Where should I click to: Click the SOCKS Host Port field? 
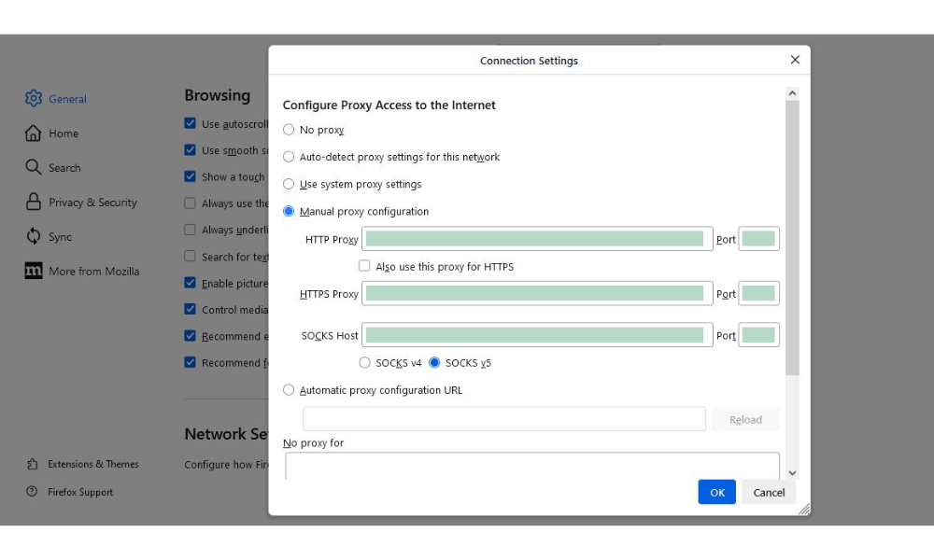tap(758, 335)
